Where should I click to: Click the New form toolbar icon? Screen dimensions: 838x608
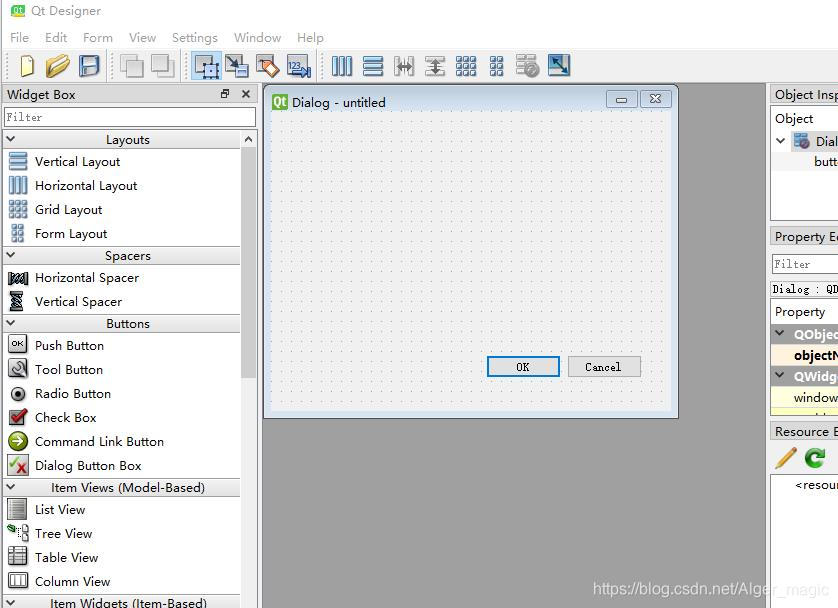point(27,66)
